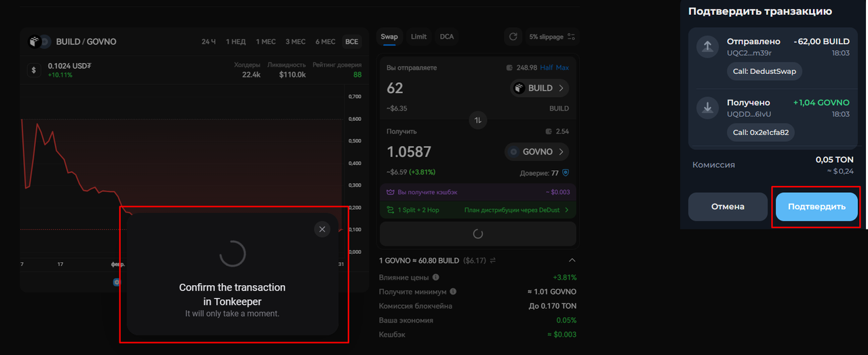This screenshot has width=868, height=355.
Task: Click the BUILD / GOVNO pair title
Action: tap(86, 41)
